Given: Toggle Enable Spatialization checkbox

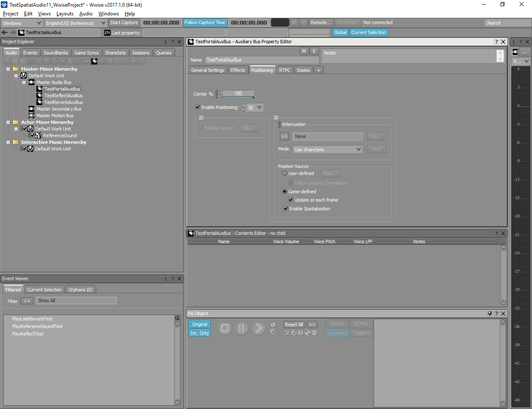Looking at the screenshot, I should click(x=286, y=209).
